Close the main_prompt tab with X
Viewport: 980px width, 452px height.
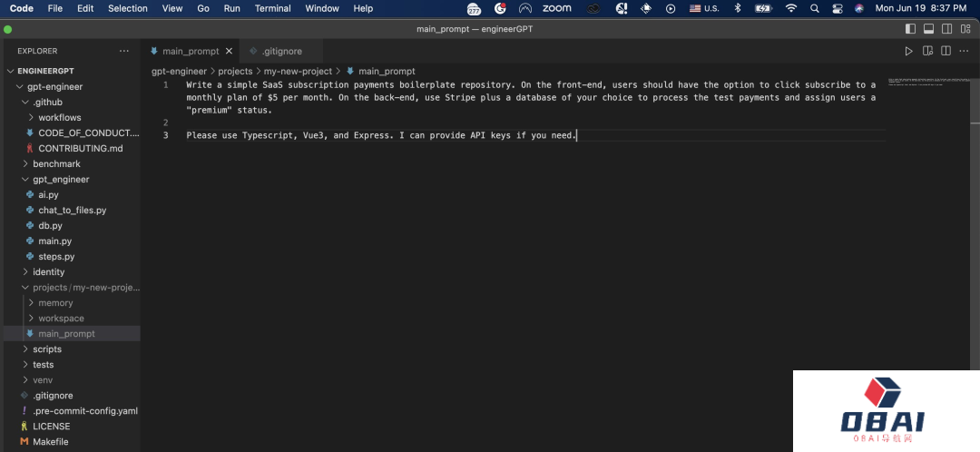(227, 52)
